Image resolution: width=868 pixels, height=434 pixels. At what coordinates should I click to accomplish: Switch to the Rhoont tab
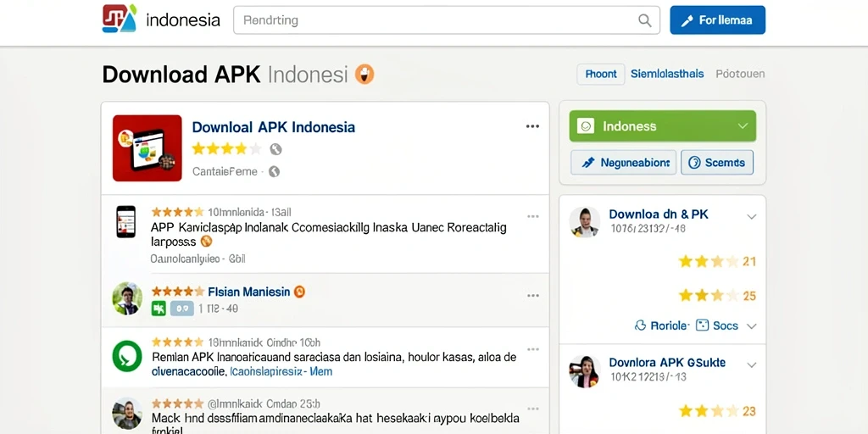point(601,74)
